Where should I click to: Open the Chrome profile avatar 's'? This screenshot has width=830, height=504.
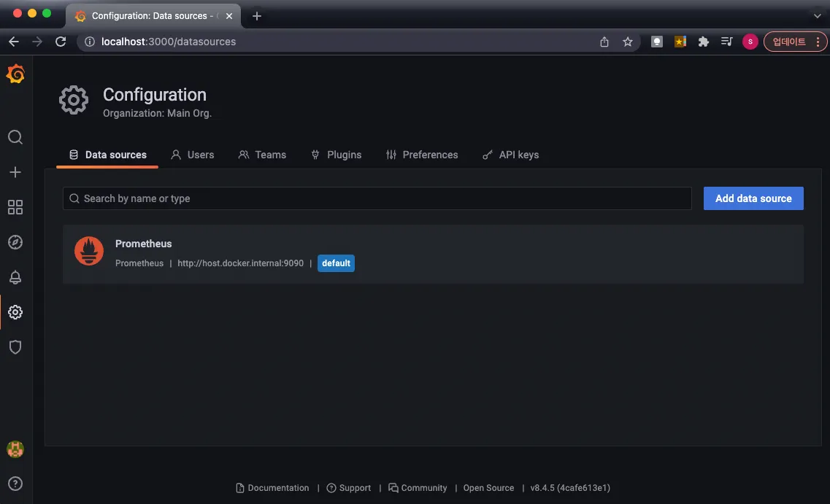750,42
